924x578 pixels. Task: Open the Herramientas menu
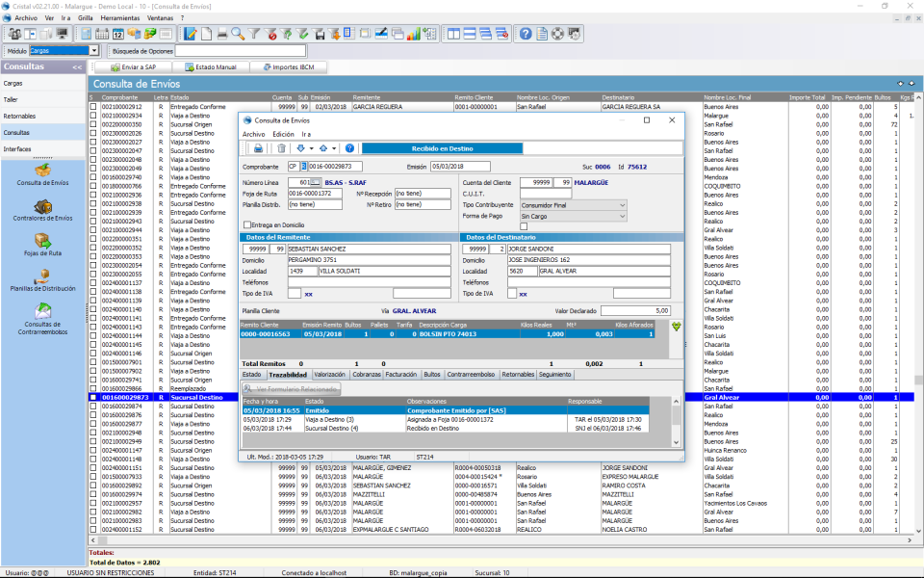pyautogui.click(x=122, y=17)
